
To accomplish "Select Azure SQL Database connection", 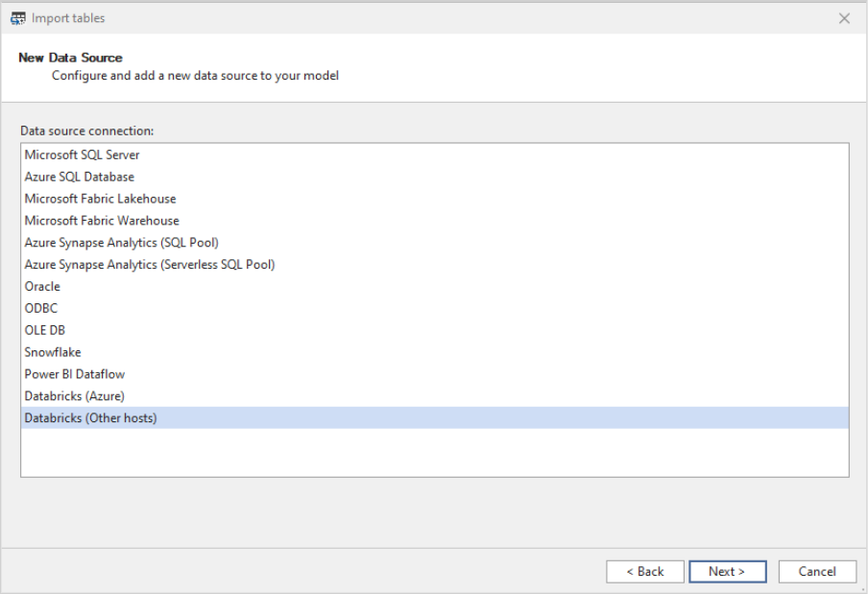I will pyautogui.click(x=79, y=177).
